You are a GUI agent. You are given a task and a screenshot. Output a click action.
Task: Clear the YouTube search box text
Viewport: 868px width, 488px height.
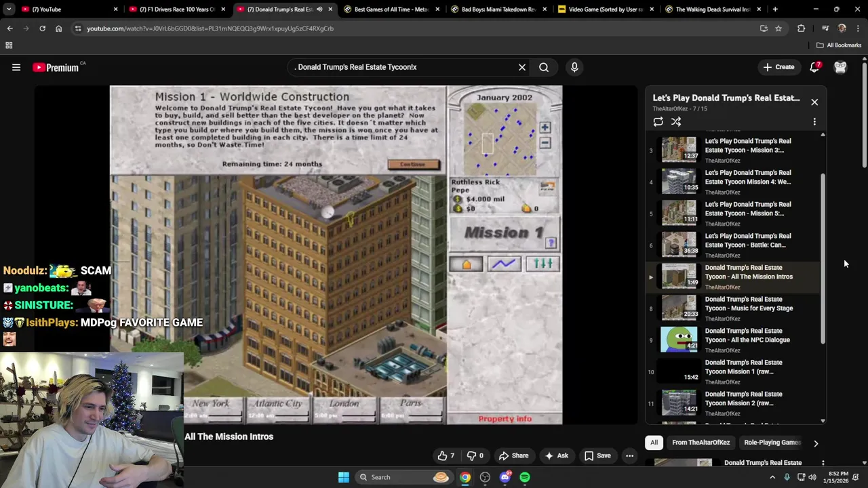click(522, 67)
